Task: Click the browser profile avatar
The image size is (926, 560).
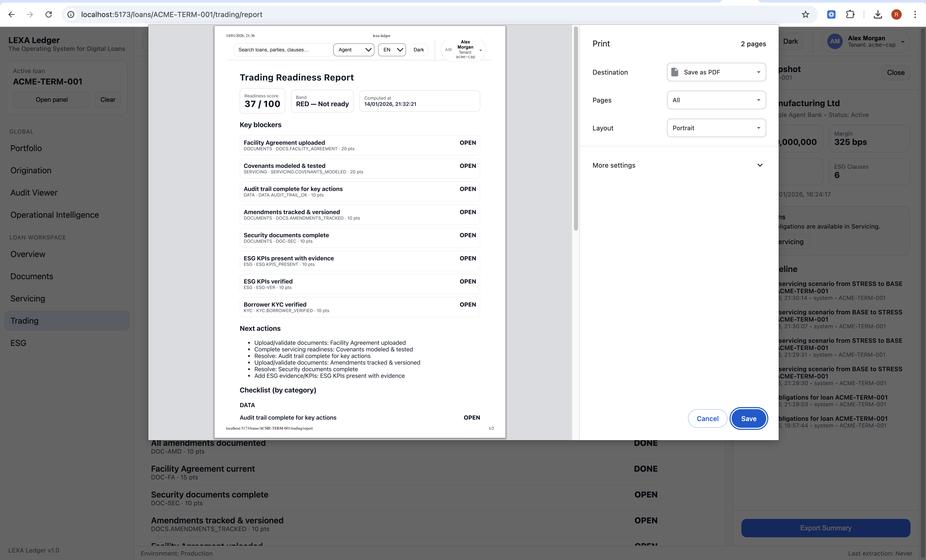Action: (x=896, y=14)
